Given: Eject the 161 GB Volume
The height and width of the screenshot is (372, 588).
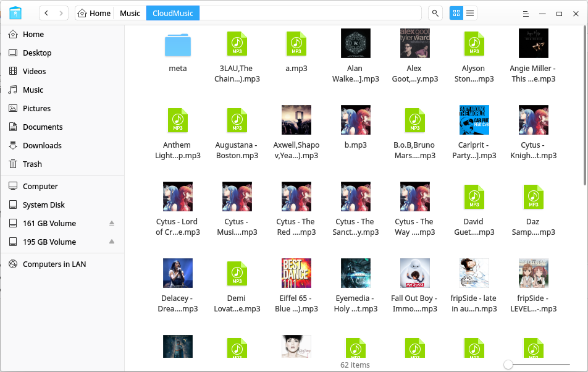Looking at the screenshot, I should 112,223.
